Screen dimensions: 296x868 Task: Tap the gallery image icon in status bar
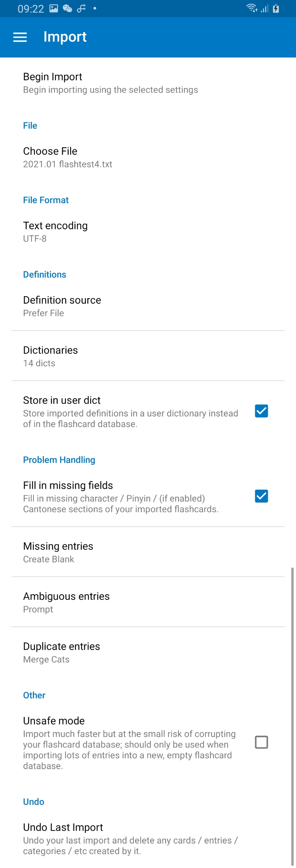click(54, 8)
